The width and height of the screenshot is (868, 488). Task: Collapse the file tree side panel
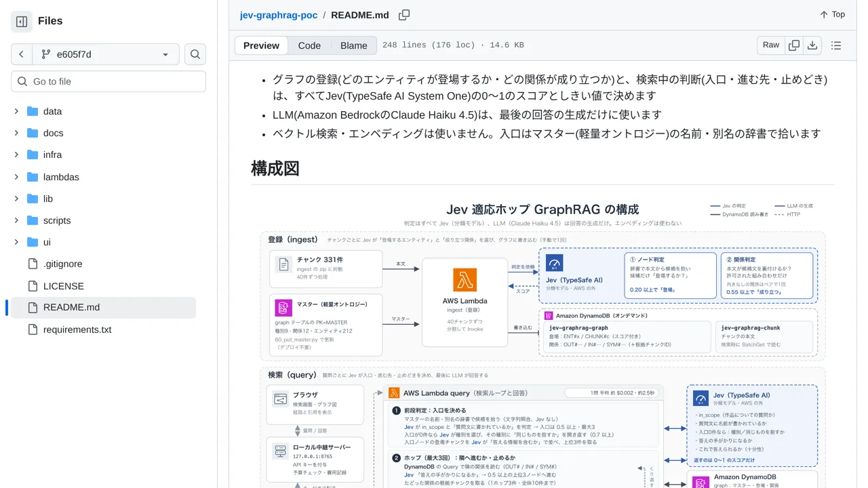[22, 22]
